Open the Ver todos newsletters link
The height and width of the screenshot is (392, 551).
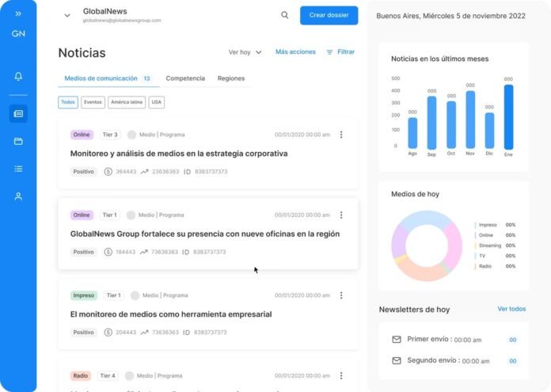tap(511, 309)
